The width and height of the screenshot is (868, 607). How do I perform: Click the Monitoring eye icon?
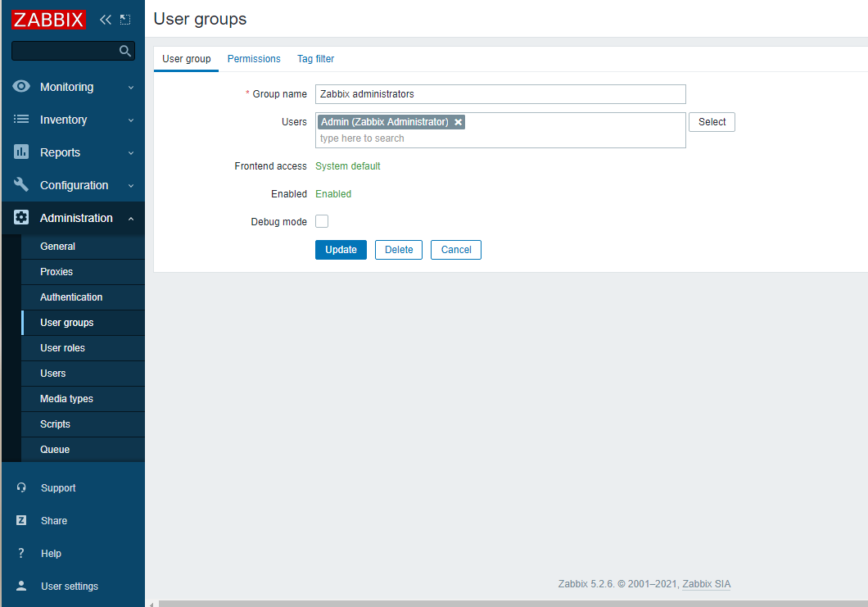[x=21, y=86]
